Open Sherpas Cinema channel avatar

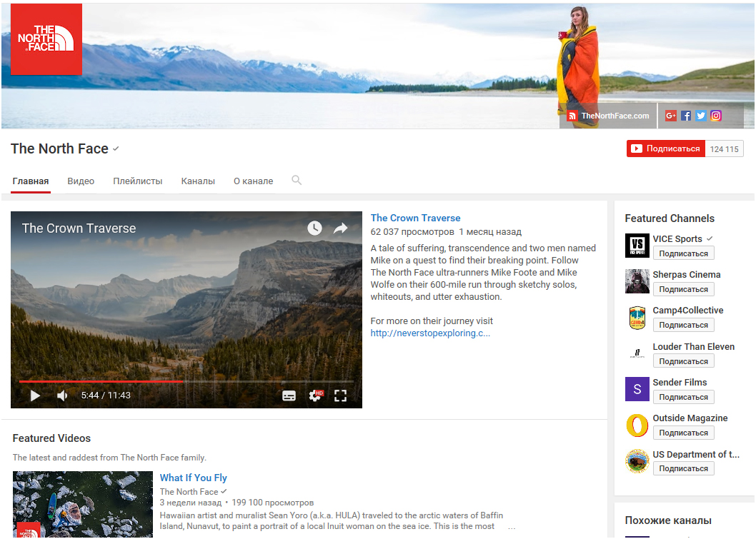(637, 281)
